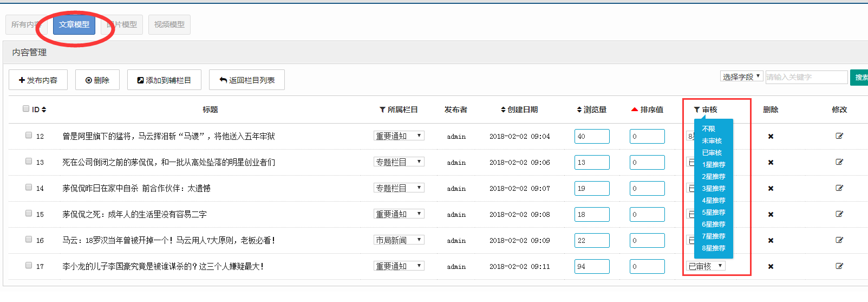The image size is (868, 302).
Task: Open edit icon for article 16
Action: coord(839,240)
